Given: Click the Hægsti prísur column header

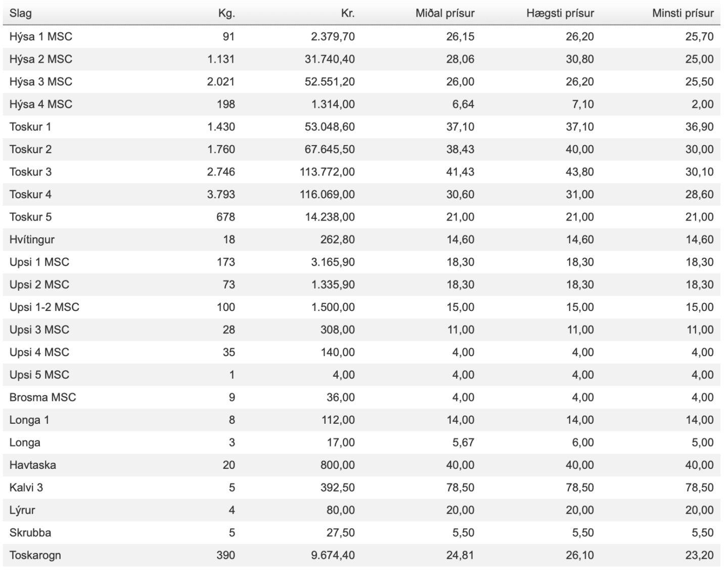Looking at the screenshot, I should coord(560,14).
